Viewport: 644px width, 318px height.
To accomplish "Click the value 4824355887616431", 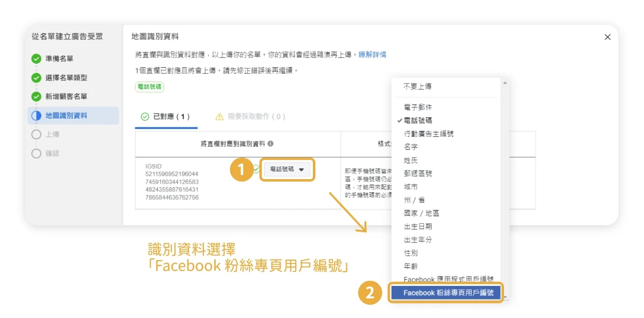I will 172,189.
